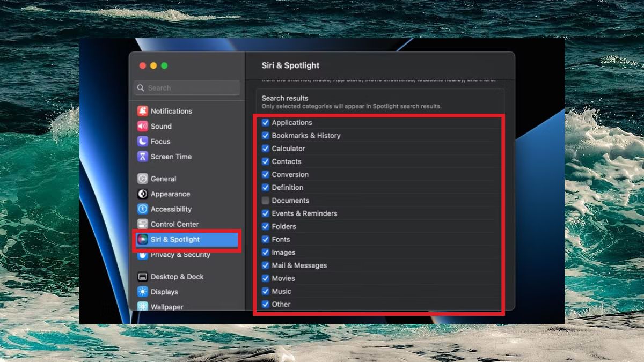644x362 pixels.
Task: Uncheck the Conversion category
Action: click(x=265, y=174)
